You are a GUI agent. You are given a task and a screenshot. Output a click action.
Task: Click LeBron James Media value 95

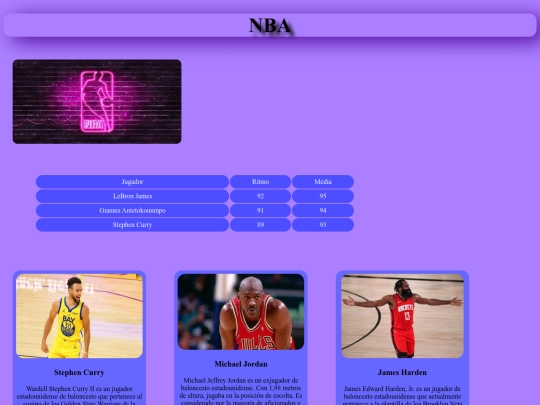[323, 196]
